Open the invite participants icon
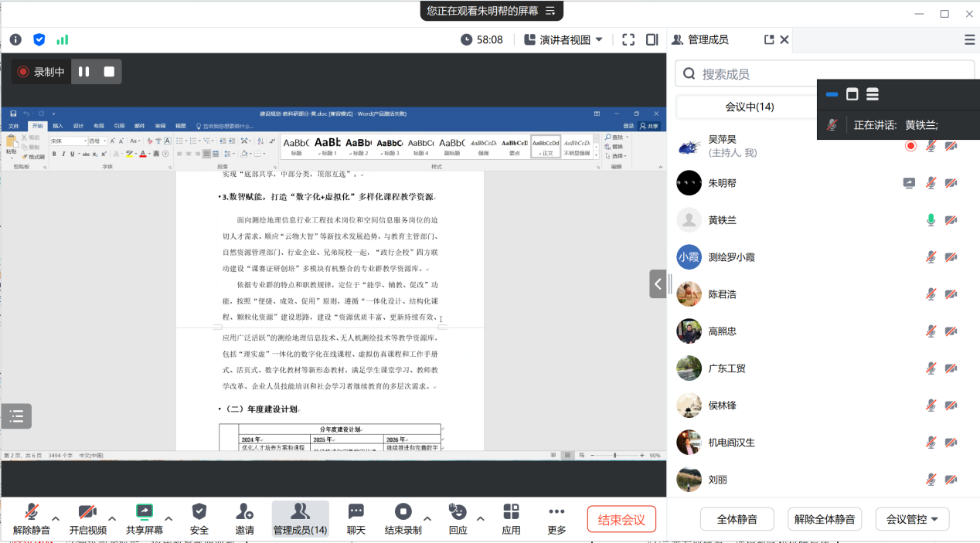Image resolution: width=980 pixels, height=543 pixels. coord(244,518)
